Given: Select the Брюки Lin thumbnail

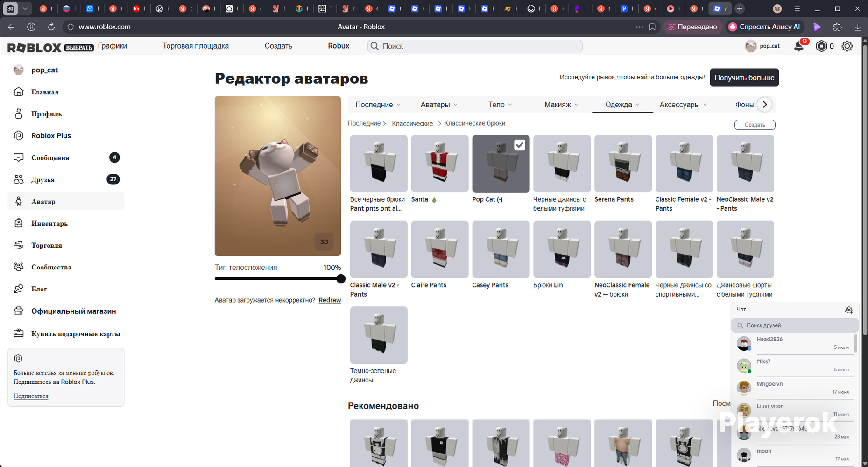Looking at the screenshot, I should (562, 249).
